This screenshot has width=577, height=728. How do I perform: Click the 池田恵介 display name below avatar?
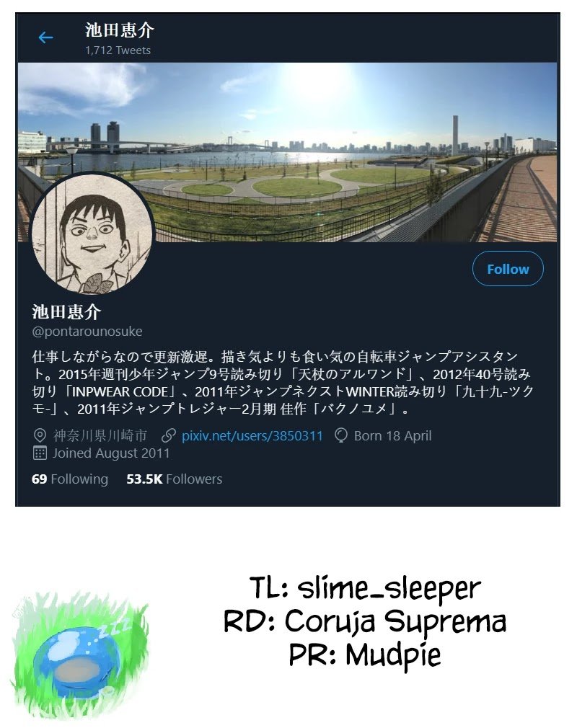click(x=66, y=311)
